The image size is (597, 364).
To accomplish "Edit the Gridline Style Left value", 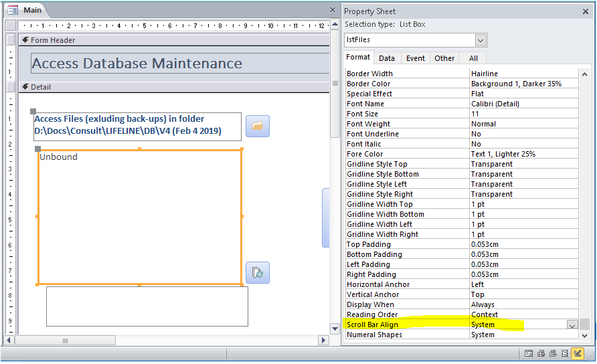I will pos(524,184).
